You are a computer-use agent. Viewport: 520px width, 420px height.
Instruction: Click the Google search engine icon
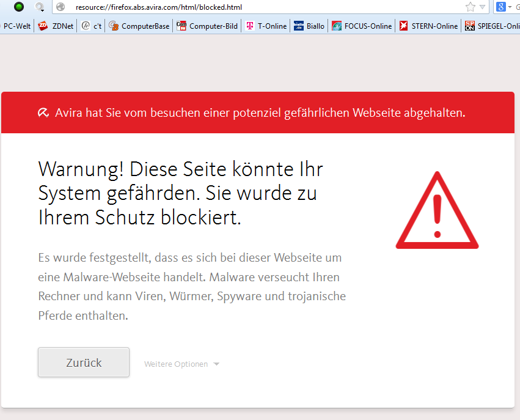click(501, 7)
